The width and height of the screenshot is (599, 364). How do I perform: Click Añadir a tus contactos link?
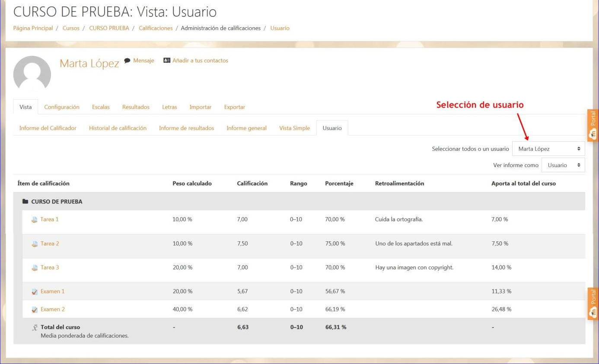[200, 61]
